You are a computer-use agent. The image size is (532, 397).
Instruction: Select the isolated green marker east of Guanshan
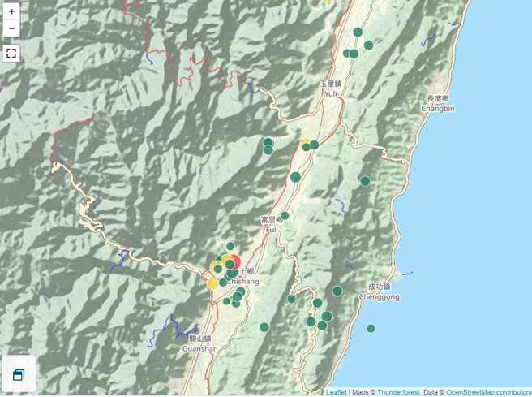264,327
